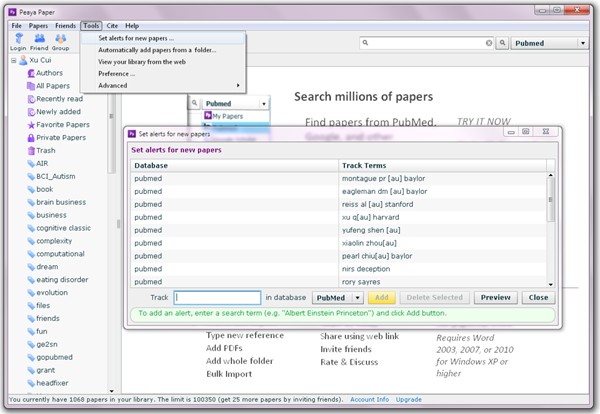Open the Authors icon in sidebar
The height and width of the screenshot is (414, 600).
(x=31, y=73)
